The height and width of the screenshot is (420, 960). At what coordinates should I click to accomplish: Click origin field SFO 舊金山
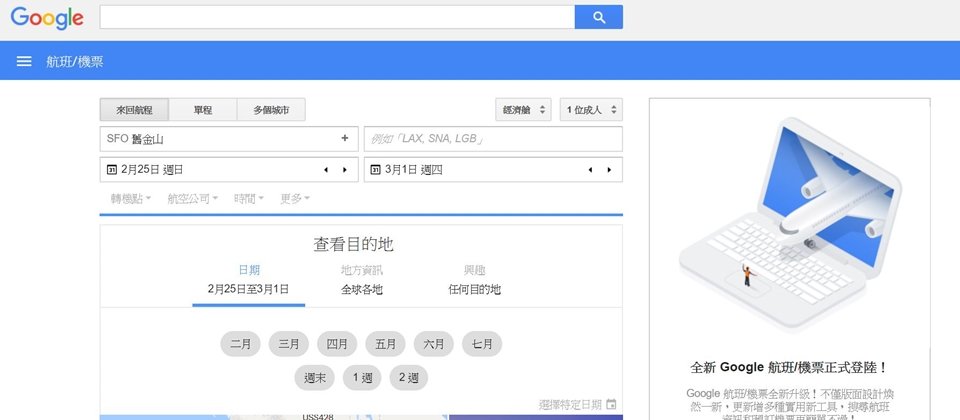tap(229, 139)
